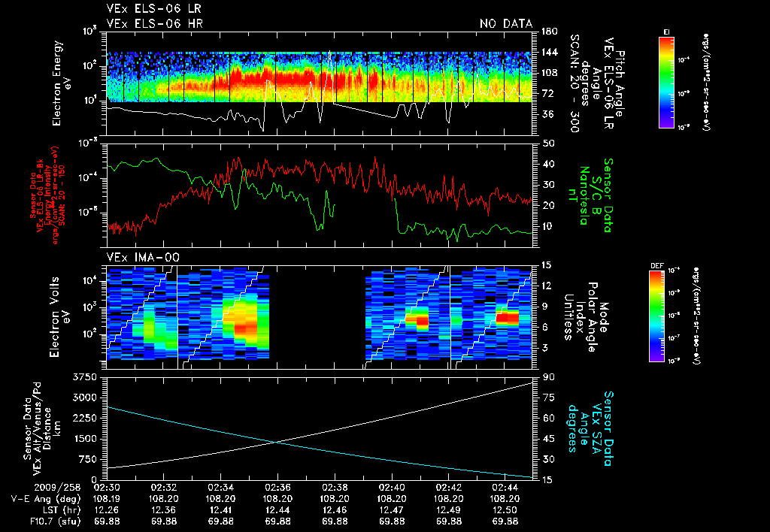Click the 'Electron Energy eV' axis label
Image resolution: width=770 pixels, height=532 pixels.
(x=62, y=83)
